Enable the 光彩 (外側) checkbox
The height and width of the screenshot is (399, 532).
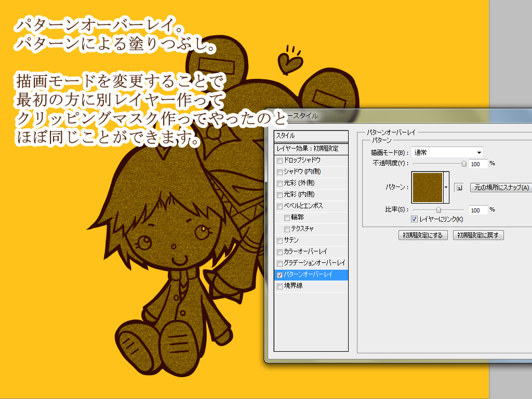point(280,183)
